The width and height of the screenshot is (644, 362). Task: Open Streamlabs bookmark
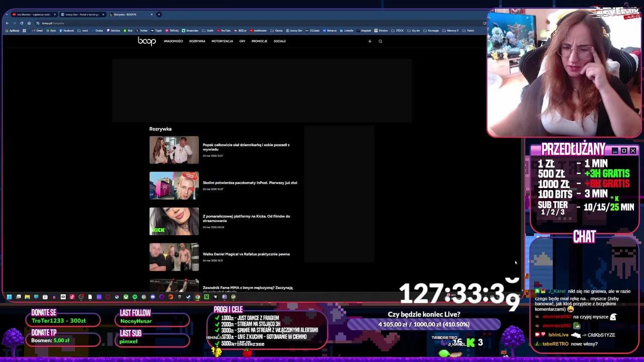coord(191,31)
